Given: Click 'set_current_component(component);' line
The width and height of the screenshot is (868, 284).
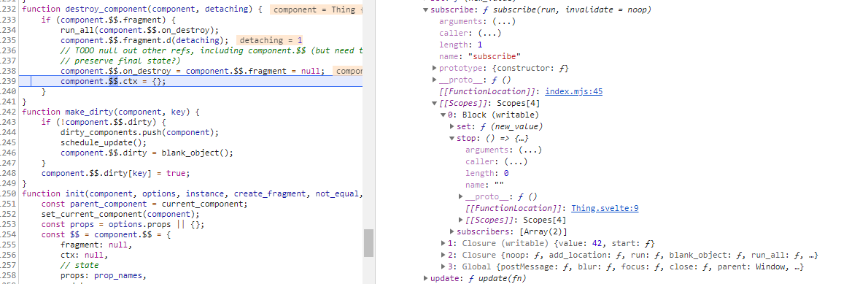Looking at the screenshot, I should pyautogui.click(x=120, y=214).
